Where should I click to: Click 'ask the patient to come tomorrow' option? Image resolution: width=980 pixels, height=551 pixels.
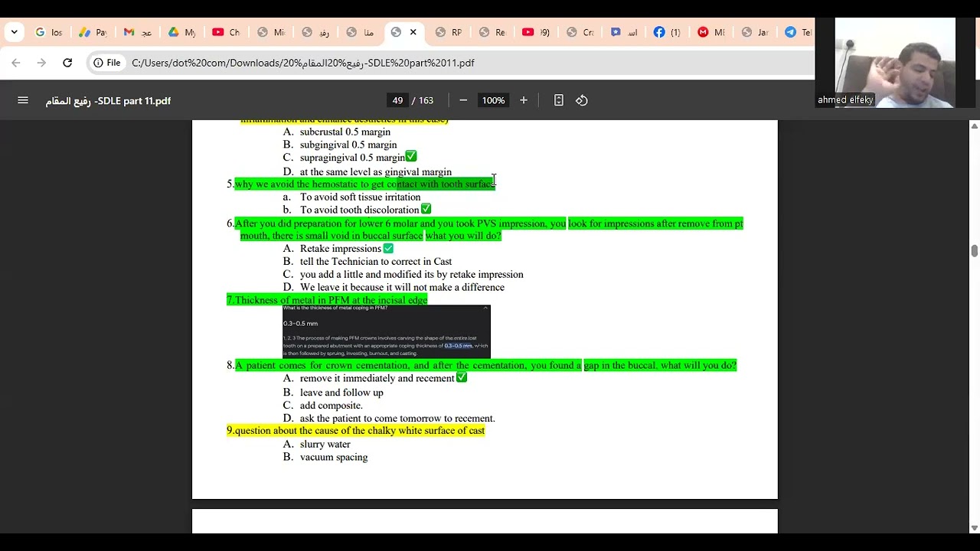point(397,419)
